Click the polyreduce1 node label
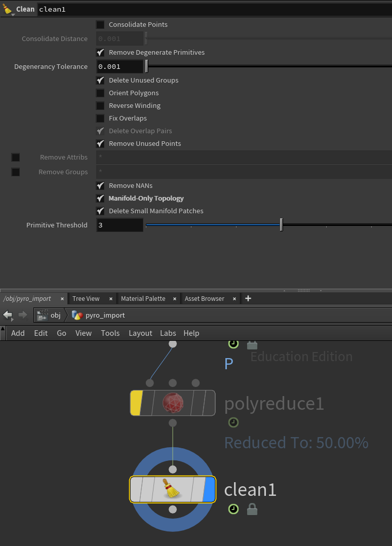This screenshot has width=392, height=546. [274, 404]
